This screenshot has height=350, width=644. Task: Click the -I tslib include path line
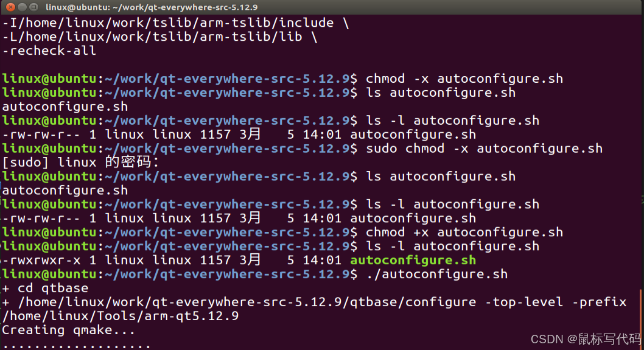176,23
